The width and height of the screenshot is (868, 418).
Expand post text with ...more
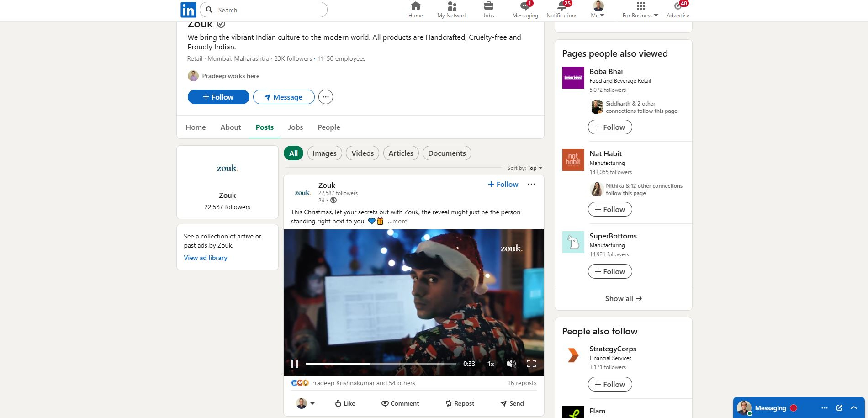pos(397,221)
